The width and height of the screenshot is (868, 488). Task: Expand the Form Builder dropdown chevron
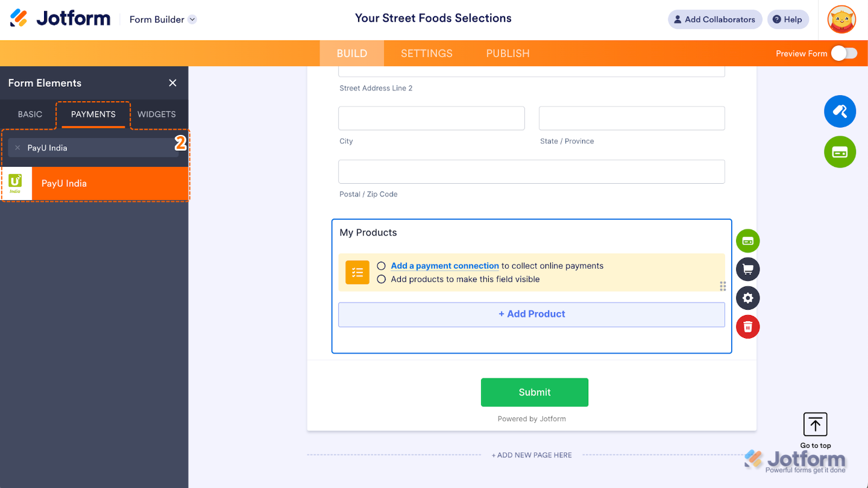[x=192, y=19]
